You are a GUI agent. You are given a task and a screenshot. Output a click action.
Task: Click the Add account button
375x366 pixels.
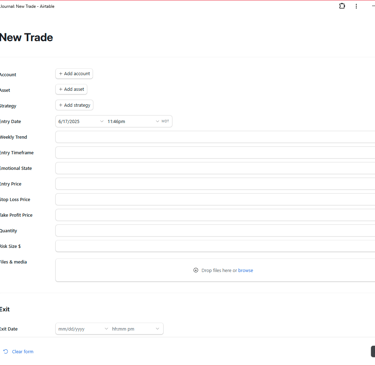coord(74,74)
